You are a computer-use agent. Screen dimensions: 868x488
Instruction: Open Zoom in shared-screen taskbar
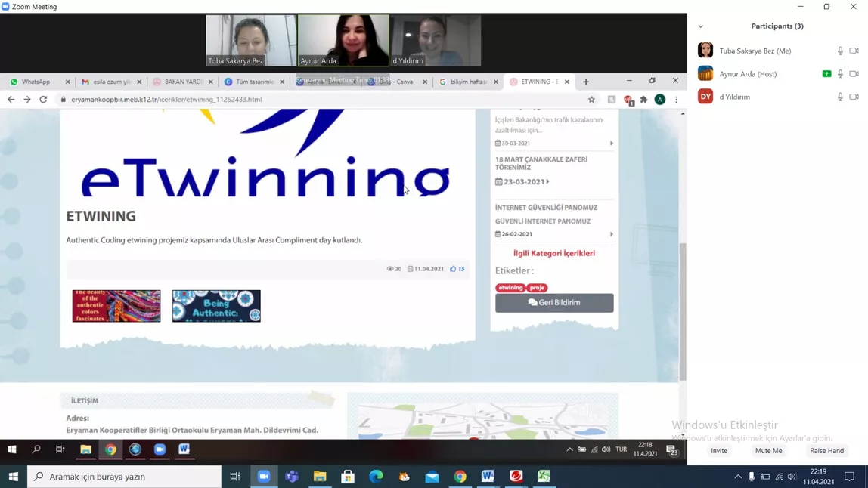[x=160, y=449]
